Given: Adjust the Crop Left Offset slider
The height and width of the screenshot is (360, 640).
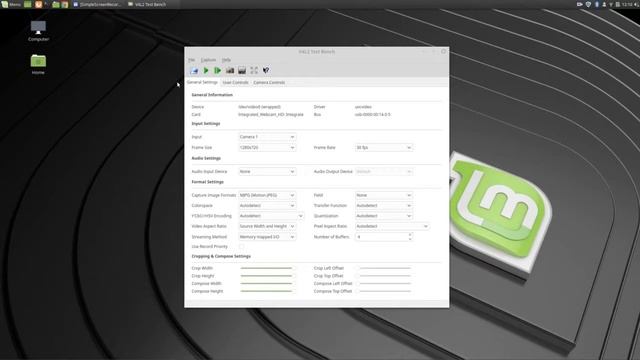Looking at the screenshot, I should [x=383, y=268].
